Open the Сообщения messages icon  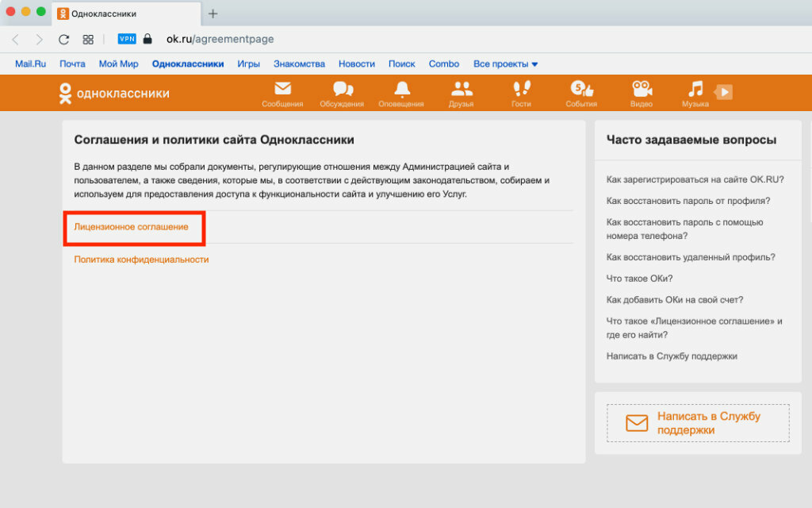pyautogui.click(x=282, y=94)
